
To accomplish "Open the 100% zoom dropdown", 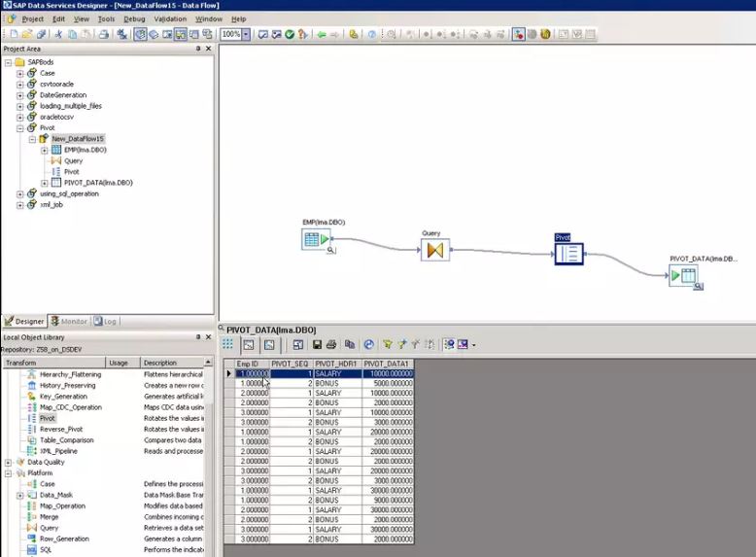I will [246, 34].
